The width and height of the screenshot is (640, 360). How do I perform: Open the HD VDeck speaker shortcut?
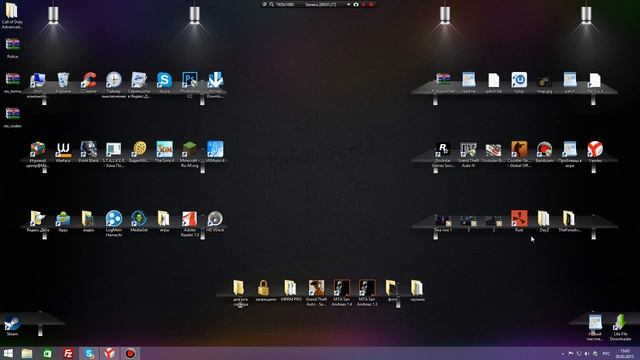tap(215, 219)
